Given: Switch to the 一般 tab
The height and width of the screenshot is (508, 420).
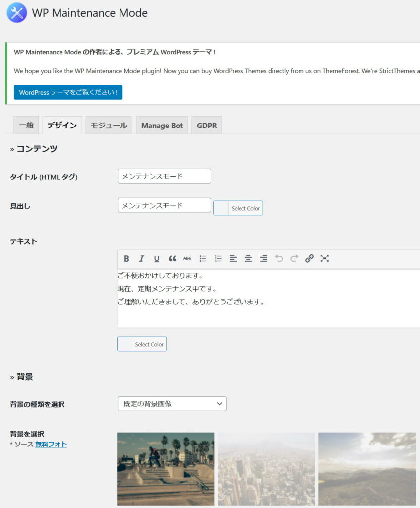Looking at the screenshot, I should [26, 126].
